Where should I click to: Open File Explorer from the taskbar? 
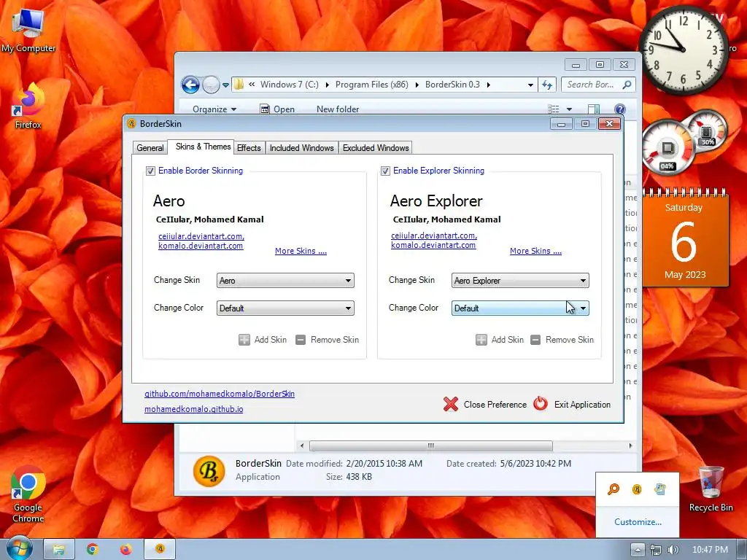coord(58,550)
